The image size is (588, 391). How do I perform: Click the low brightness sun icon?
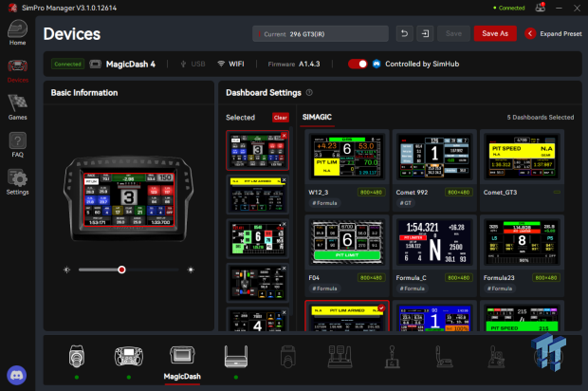coord(66,270)
